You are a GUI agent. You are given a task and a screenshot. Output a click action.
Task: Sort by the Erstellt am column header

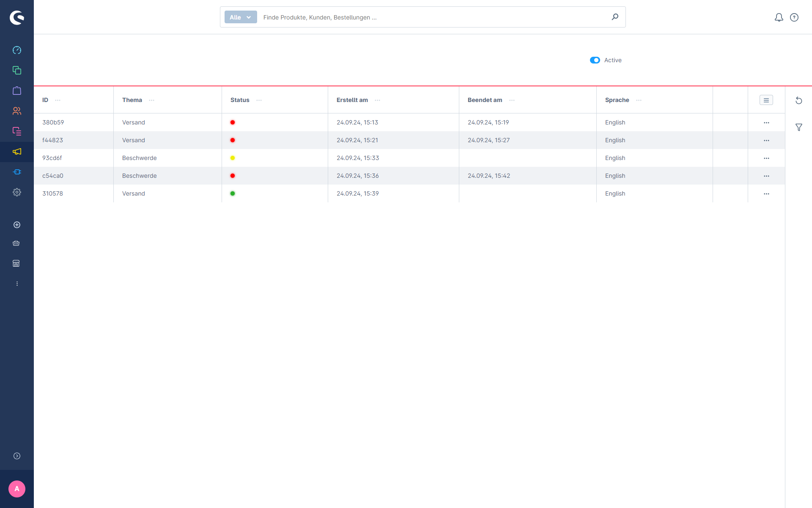pyautogui.click(x=352, y=100)
